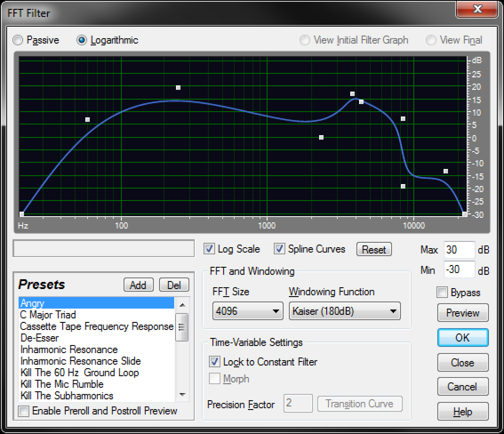Click the control point at 7 dB near 8500 Hz

pyautogui.click(x=403, y=119)
